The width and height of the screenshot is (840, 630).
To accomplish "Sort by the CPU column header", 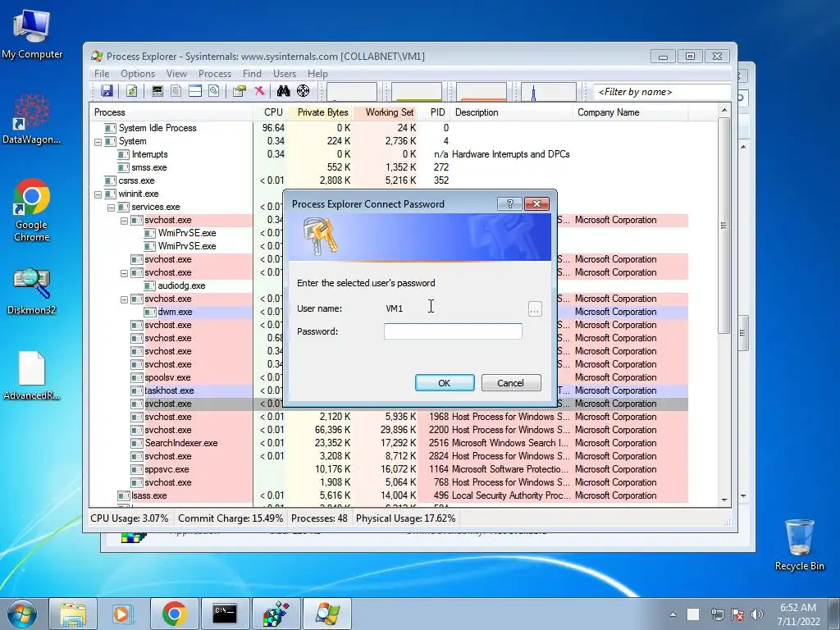I will pyautogui.click(x=271, y=112).
